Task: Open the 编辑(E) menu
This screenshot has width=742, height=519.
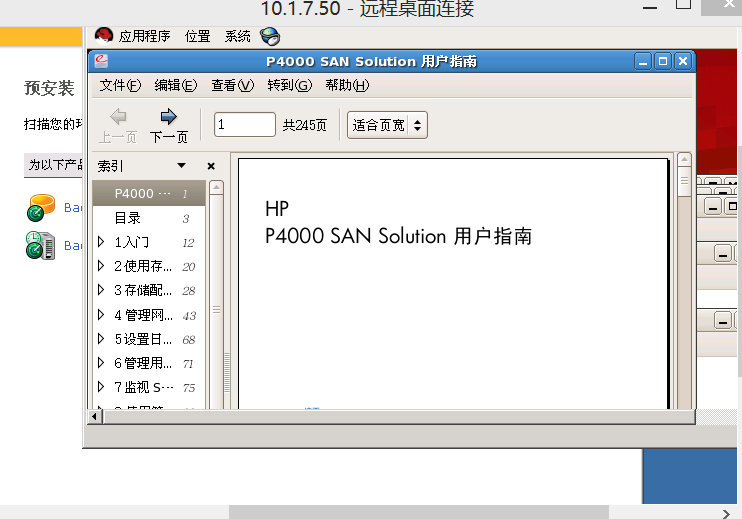Action: (176, 85)
